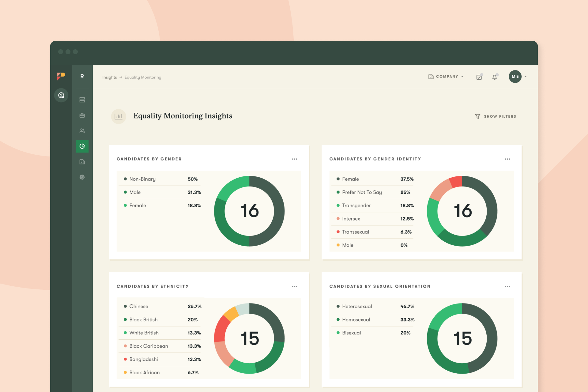Open the people candidates icon
The height and width of the screenshot is (392, 588).
82,131
